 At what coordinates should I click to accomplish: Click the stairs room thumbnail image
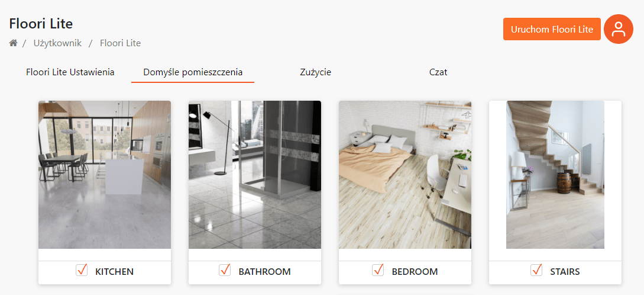555,175
